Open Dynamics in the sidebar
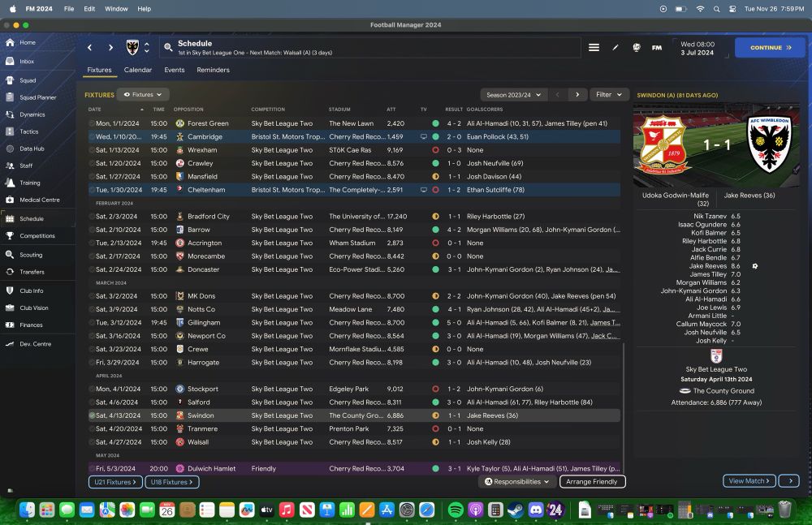Image resolution: width=812 pixels, height=525 pixels. [x=32, y=114]
